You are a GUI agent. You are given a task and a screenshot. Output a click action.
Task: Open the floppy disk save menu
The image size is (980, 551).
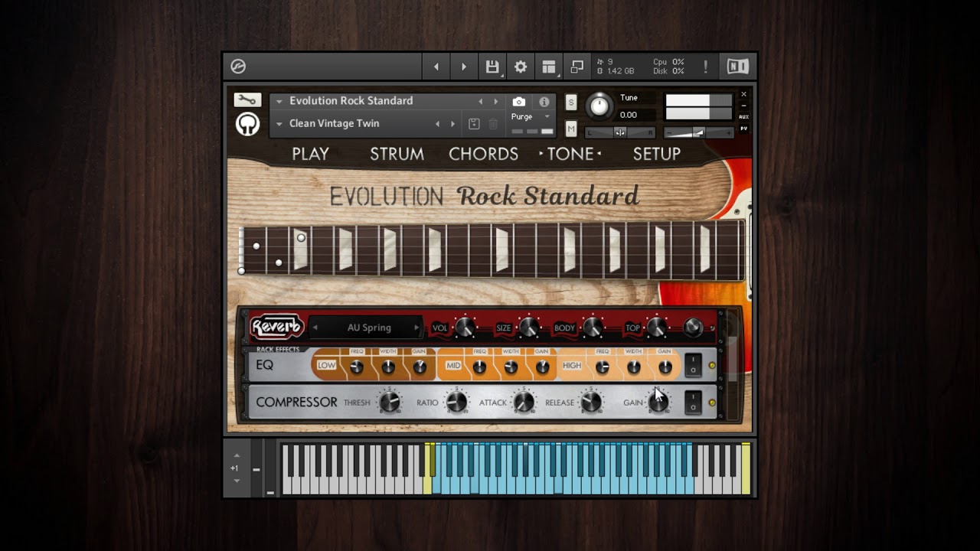(492, 67)
